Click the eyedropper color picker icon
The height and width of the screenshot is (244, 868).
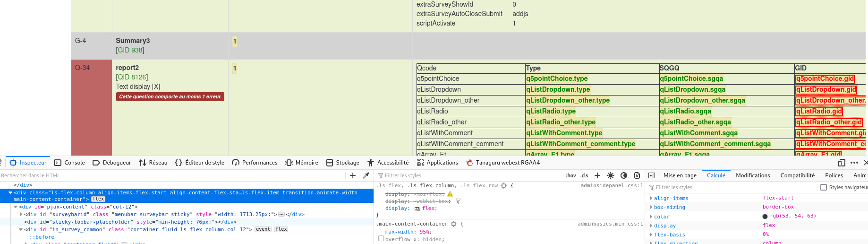(x=366, y=175)
